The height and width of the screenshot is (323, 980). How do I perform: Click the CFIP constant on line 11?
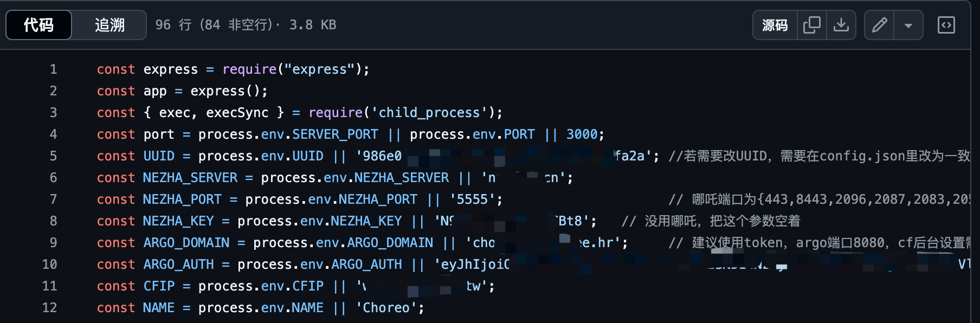point(159,286)
